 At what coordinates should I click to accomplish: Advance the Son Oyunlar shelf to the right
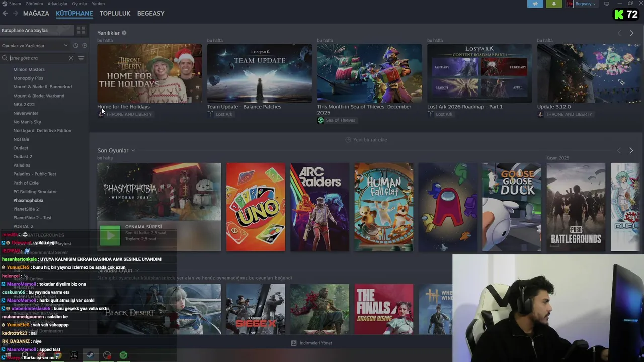(x=631, y=151)
